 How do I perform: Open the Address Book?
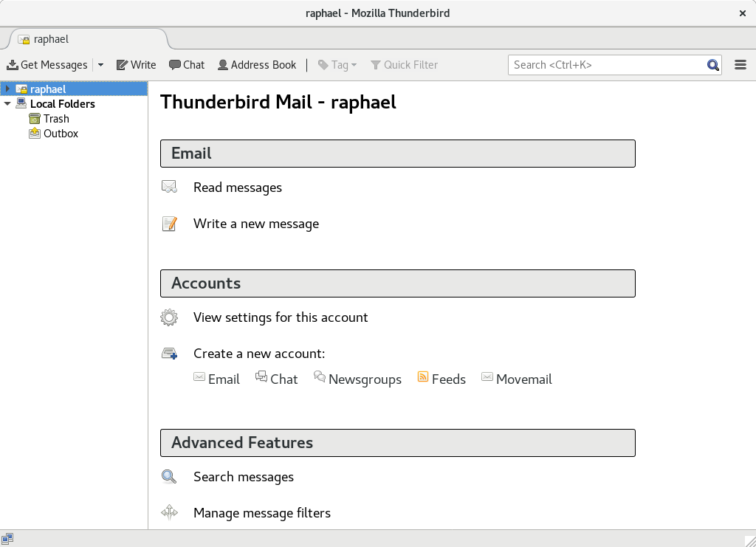pos(257,64)
